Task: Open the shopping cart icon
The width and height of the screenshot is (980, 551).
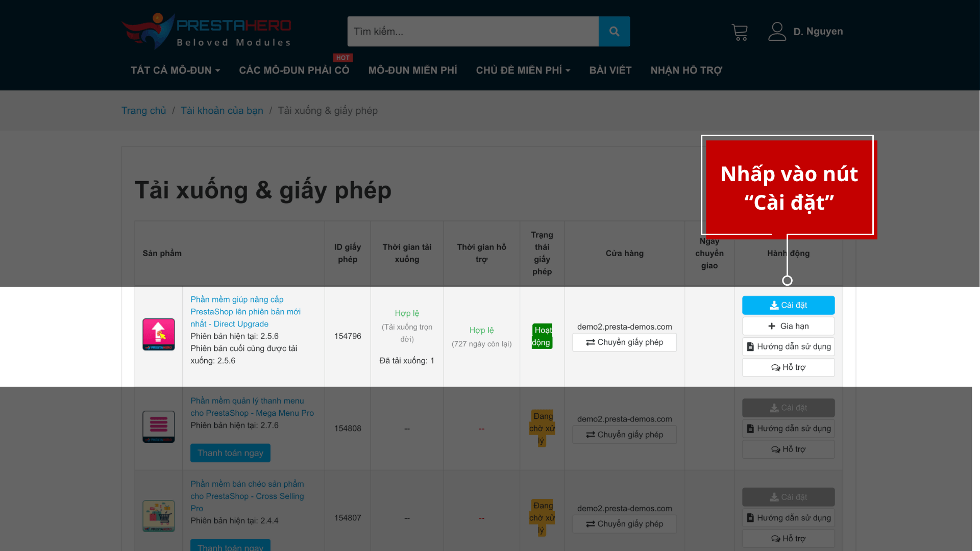Action: pyautogui.click(x=739, y=32)
